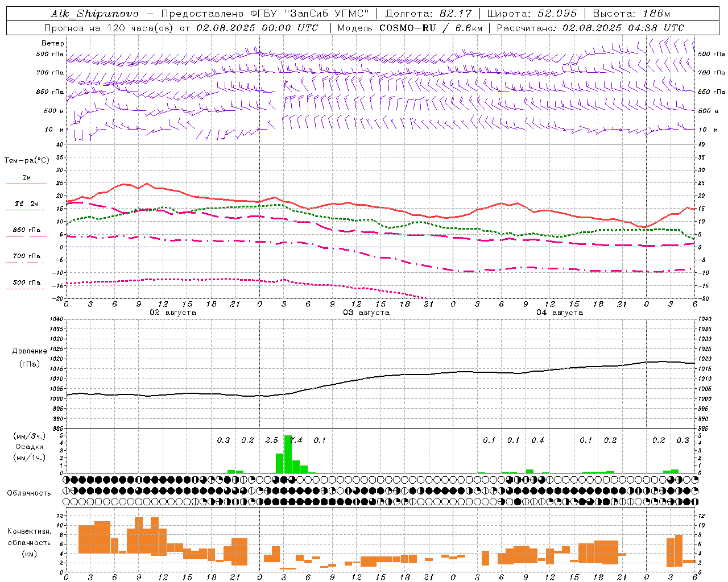Click the "(гПа)" unit label under Давление
The height and width of the screenshot is (582, 728).
(x=29, y=364)
